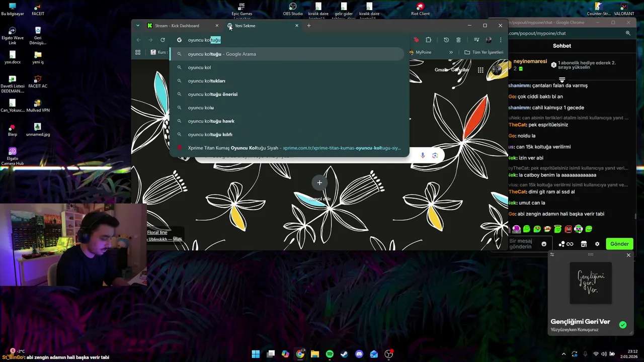Open Steam from the taskbar
This screenshot has width=644, height=362.
tap(344, 354)
